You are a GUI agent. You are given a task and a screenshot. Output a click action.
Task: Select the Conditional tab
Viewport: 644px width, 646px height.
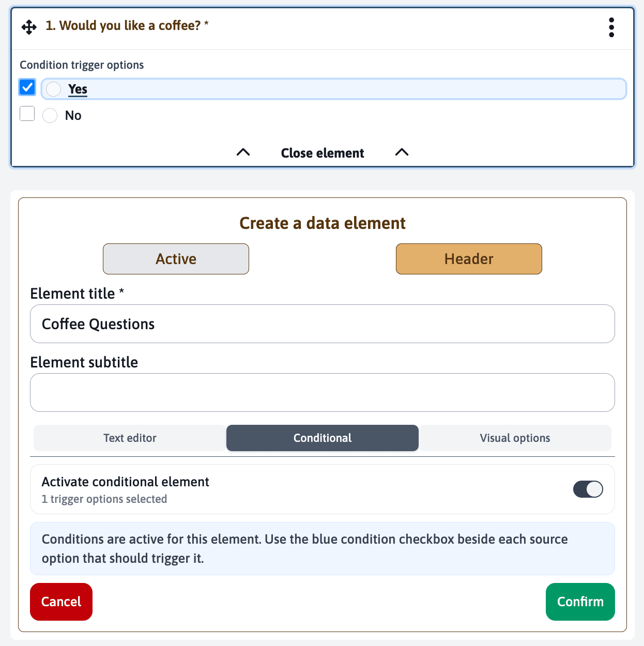(323, 438)
